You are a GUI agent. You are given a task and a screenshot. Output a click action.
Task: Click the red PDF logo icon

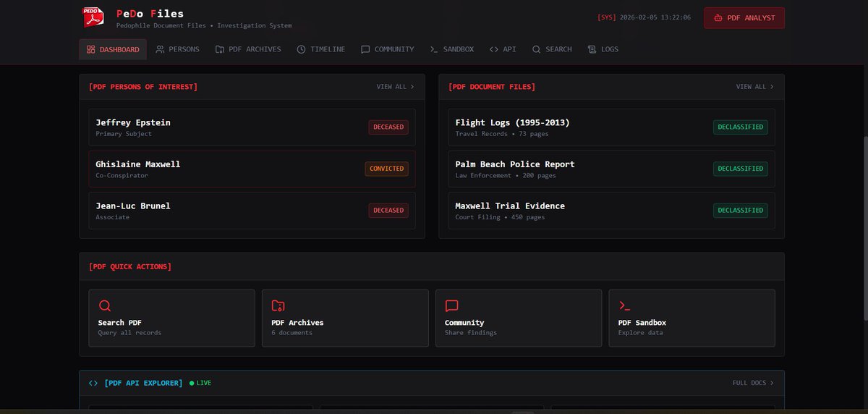pyautogui.click(x=93, y=17)
